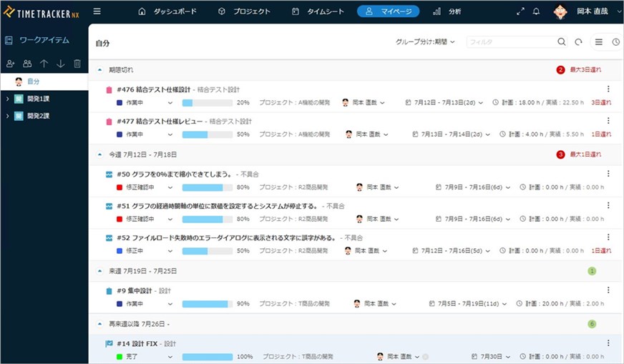Open date range 7月12日 - 7月13日(2d) dropdown
The height and width of the screenshot is (364, 624).
tap(444, 103)
